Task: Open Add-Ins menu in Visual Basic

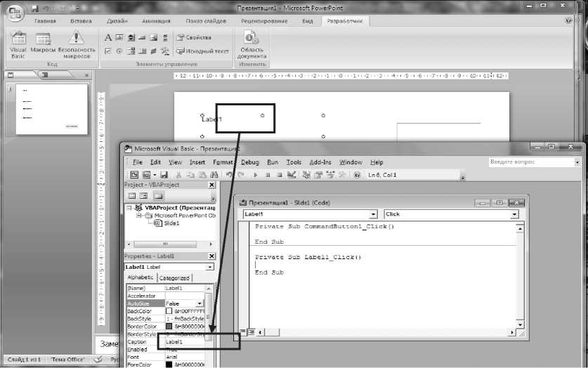Action: 320,162
